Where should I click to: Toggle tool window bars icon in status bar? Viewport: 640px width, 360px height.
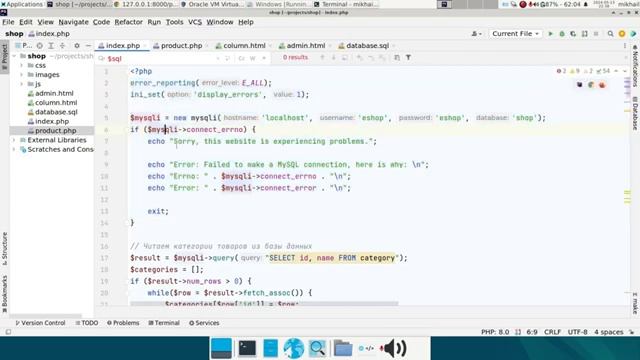(x=8, y=332)
